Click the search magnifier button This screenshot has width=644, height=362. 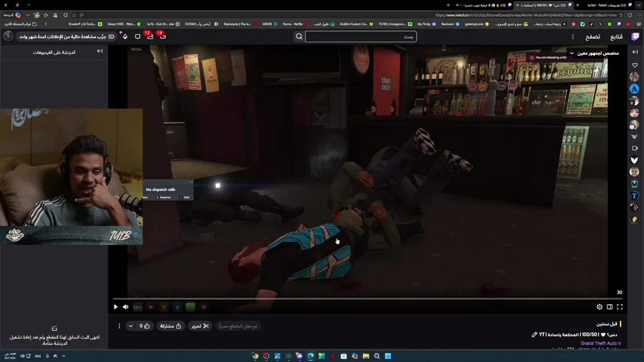[299, 36]
